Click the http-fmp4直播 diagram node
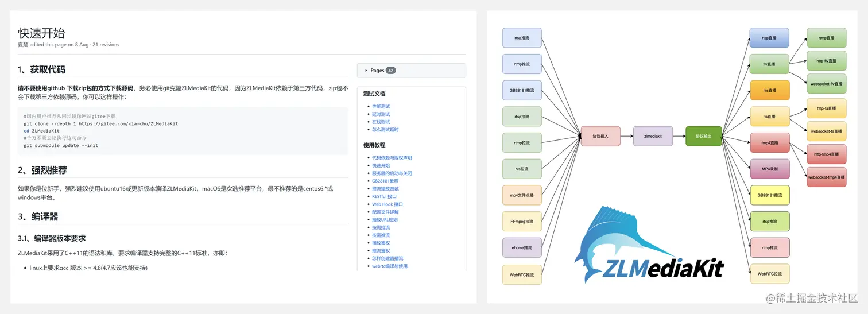 (x=827, y=154)
